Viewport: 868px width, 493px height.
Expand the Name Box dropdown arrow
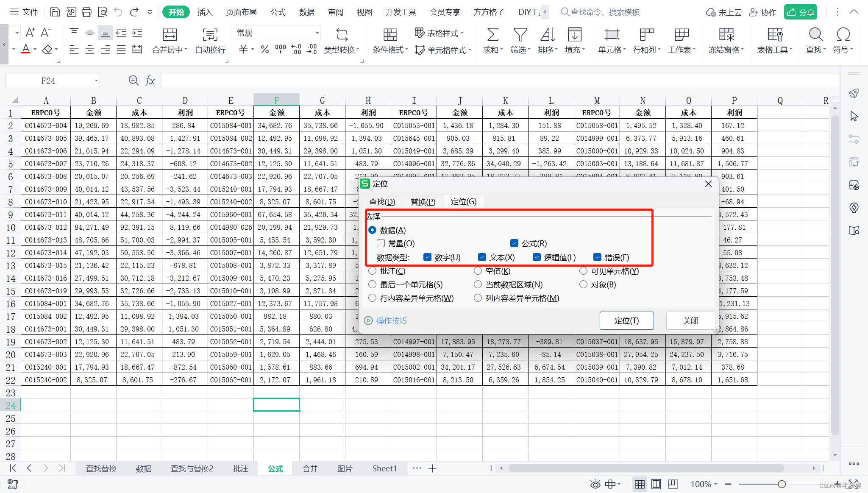pyautogui.click(x=96, y=81)
